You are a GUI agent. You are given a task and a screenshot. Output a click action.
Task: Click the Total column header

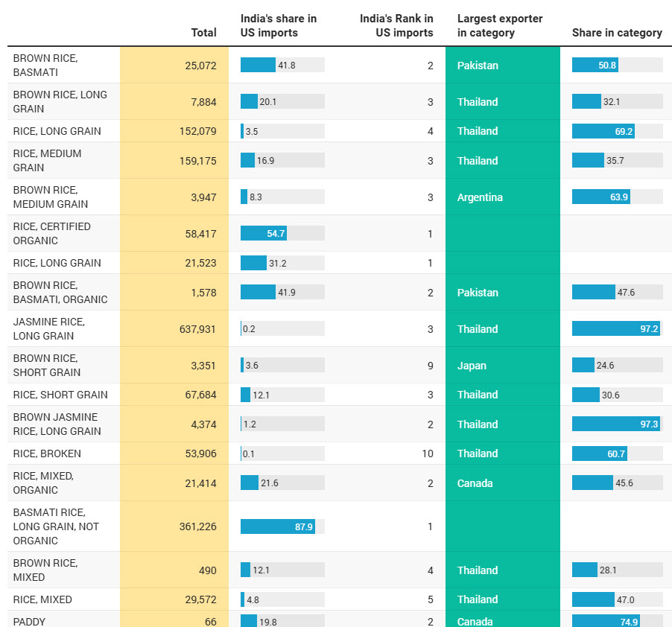(x=203, y=33)
